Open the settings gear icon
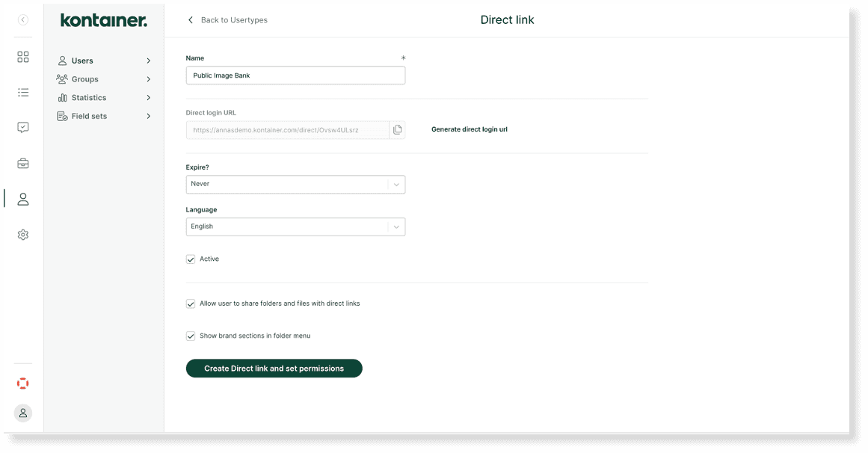This screenshot has height=453, width=868. [23, 235]
